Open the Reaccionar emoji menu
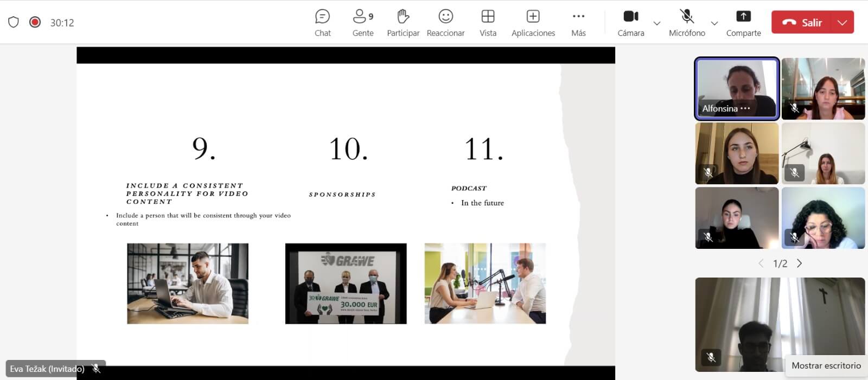The image size is (868, 380). [445, 23]
